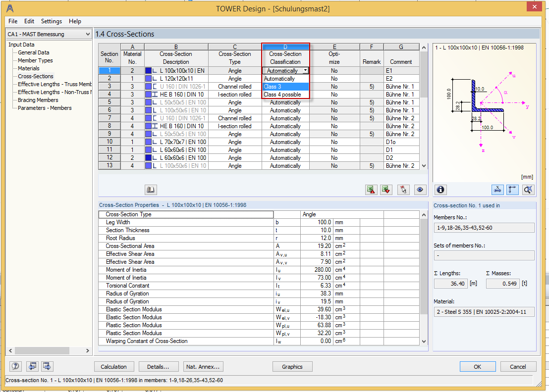
Task: Open the cross-section library book icon
Action: tap(151, 190)
